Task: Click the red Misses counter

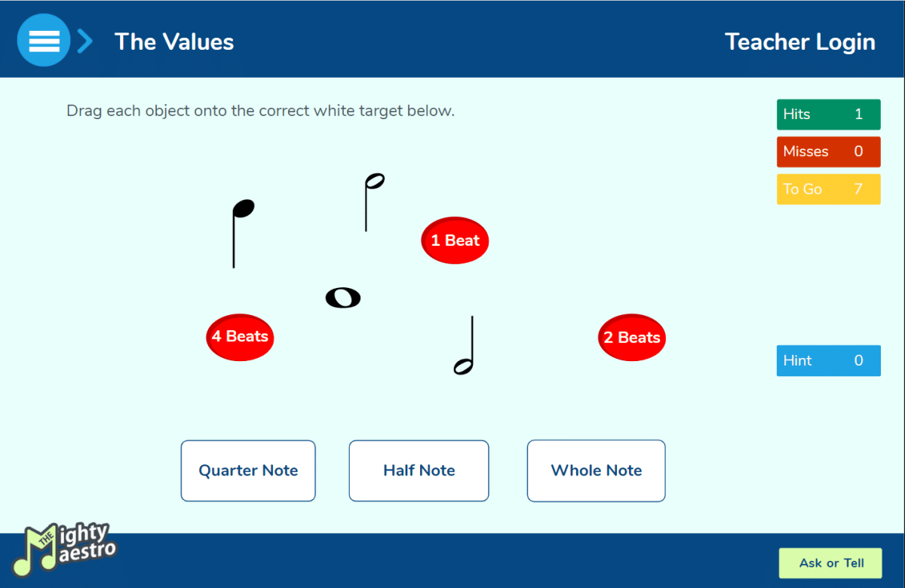Action: point(828,152)
